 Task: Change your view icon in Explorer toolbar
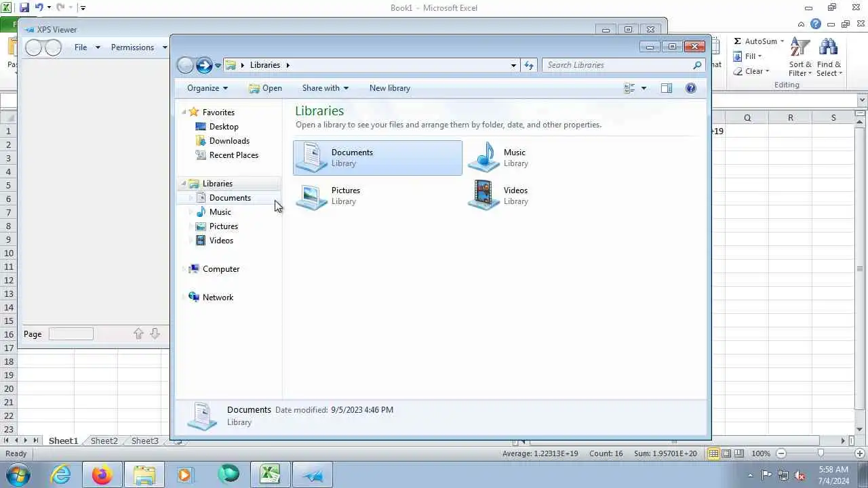[x=629, y=88]
